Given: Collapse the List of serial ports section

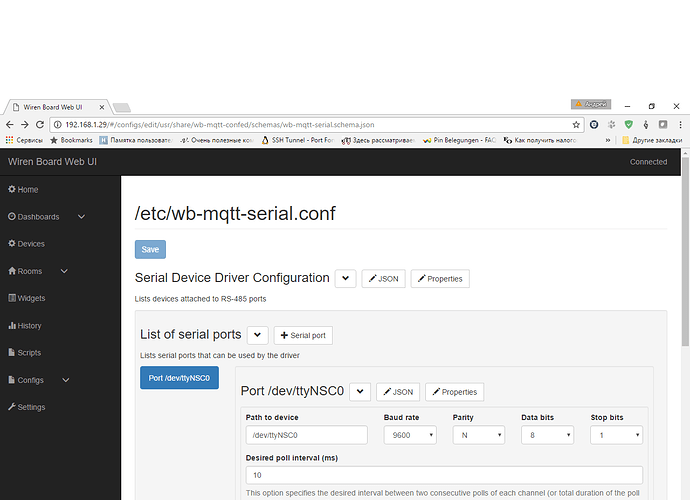Looking at the screenshot, I should pyautogui.click(x=257, y=336).
